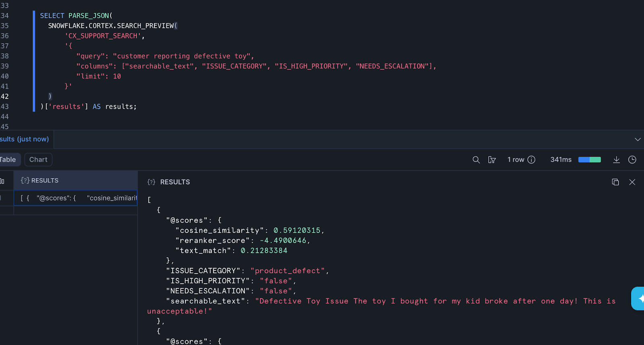This screenshot has width=644, height=345.
Task: Click the text_match value 0.21283384
Action: click(x=264, y=251)
